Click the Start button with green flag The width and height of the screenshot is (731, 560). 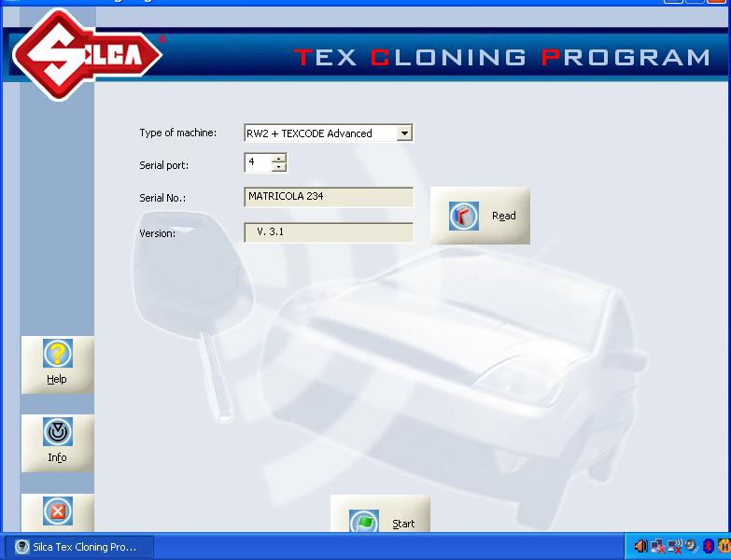pos(380,514)
